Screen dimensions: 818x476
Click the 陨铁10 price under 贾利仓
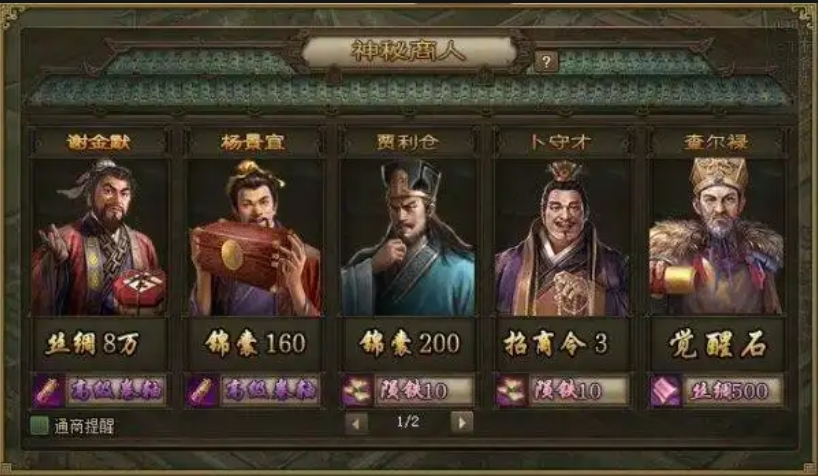click(423, 390)
